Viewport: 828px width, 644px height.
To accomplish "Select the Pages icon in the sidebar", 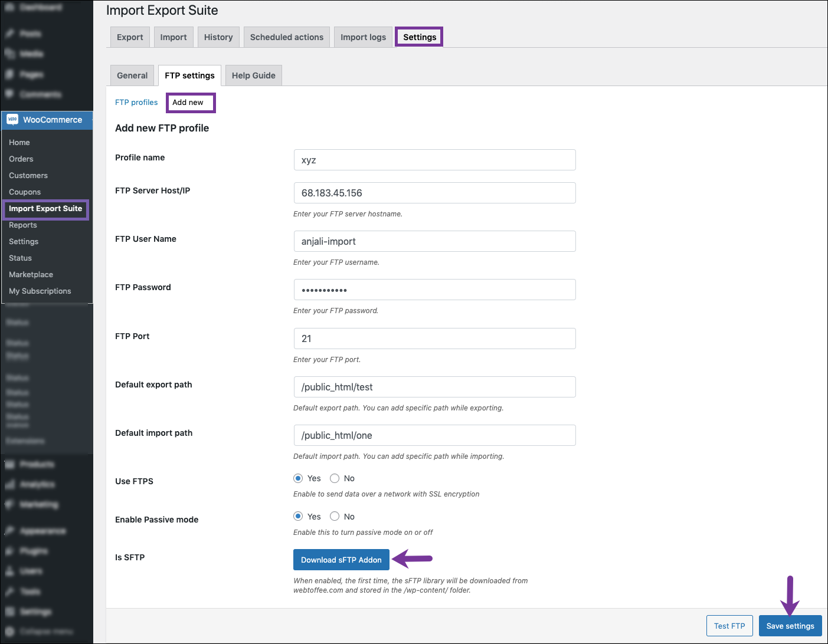I will click(9, 74).
